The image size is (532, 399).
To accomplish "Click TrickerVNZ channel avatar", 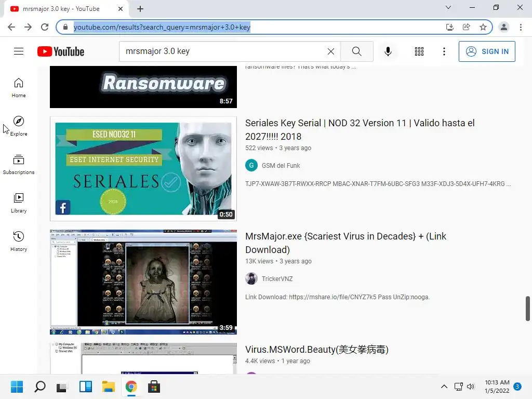I will click(251, 279).
